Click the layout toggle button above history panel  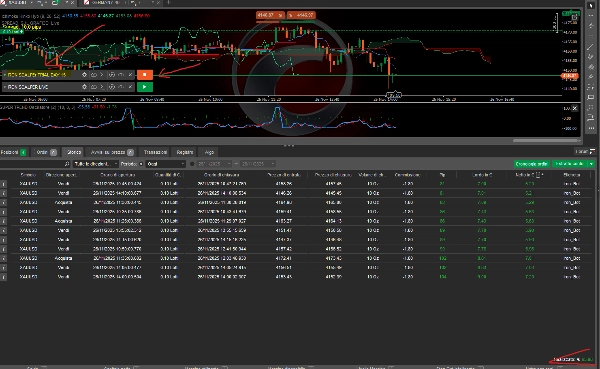coord(592,152)
